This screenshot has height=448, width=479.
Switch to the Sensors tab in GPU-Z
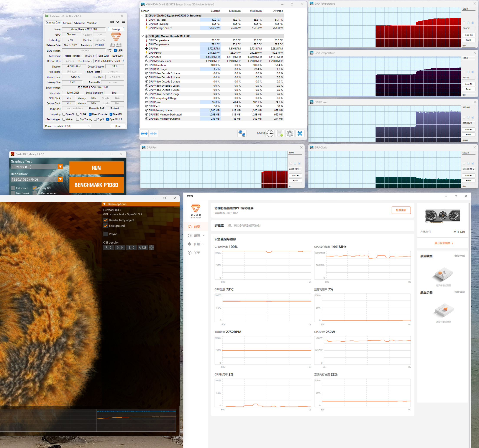click(67, 23)
